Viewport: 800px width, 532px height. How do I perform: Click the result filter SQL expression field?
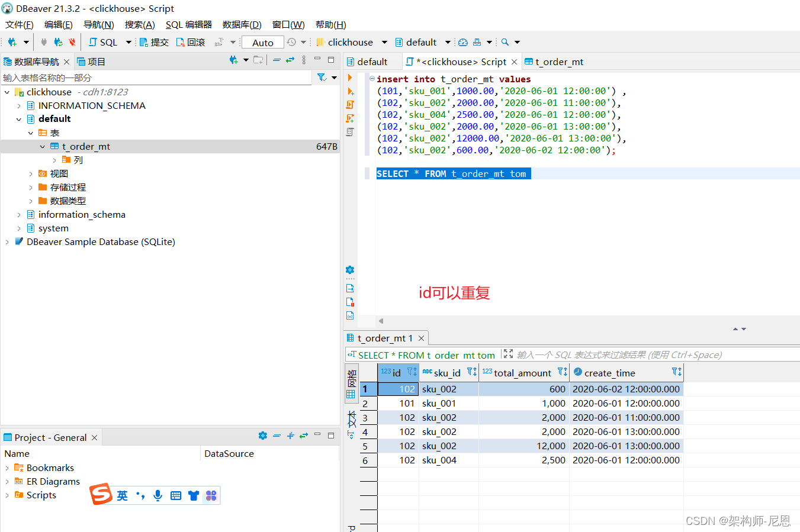click(x=619, y=355)
